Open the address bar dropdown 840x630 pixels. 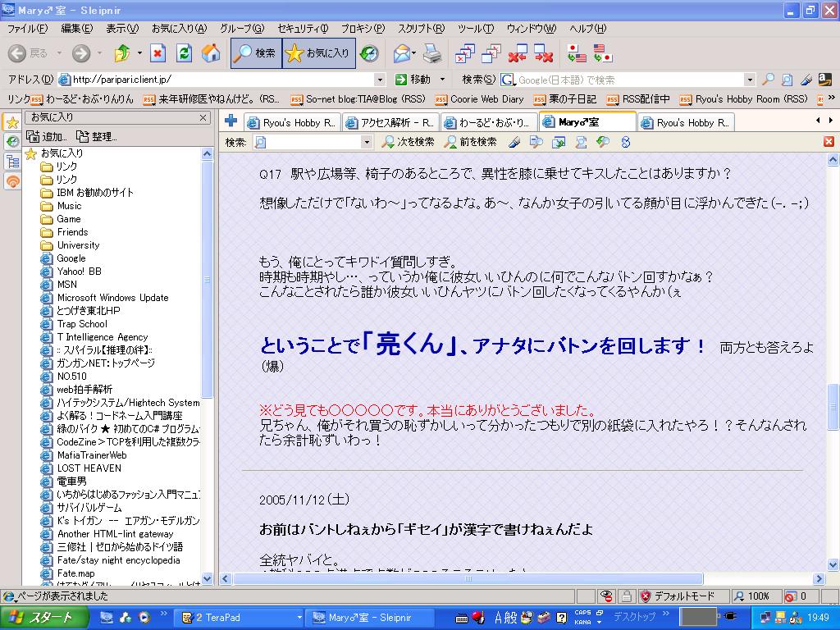[x=380, y=80]
